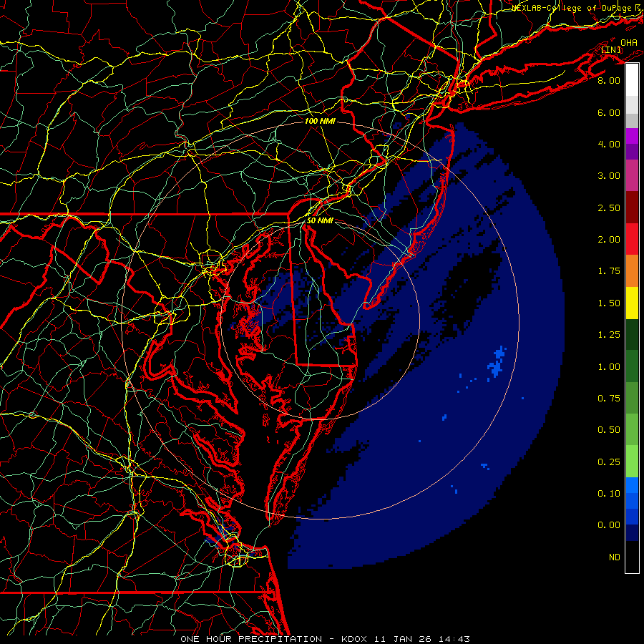The height and width of the screenshot is (644, 644).
Task: Pick the orange legend swatch
Action: click(x=632, y=271)
